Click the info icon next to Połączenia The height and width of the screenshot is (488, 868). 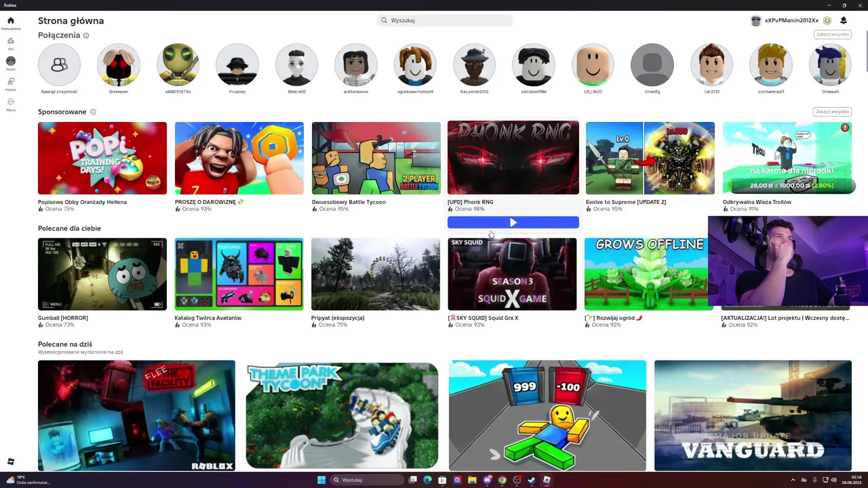coord(86,35)
